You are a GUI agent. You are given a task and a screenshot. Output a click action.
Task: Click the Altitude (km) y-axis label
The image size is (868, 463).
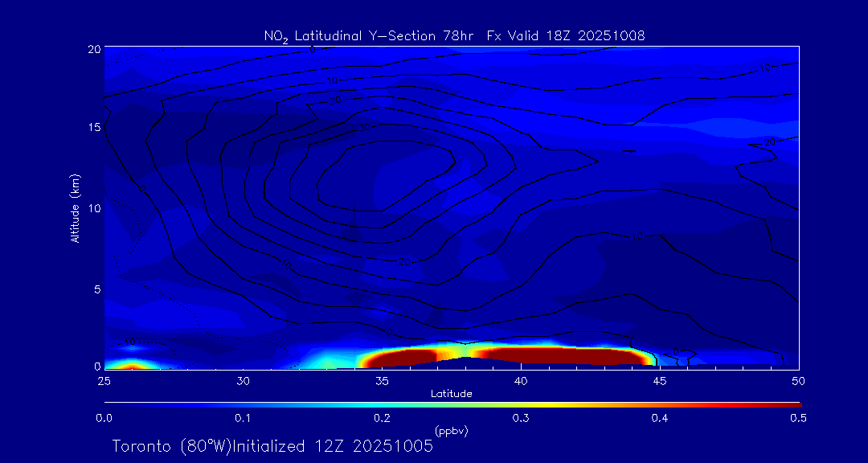coord(75,207)
